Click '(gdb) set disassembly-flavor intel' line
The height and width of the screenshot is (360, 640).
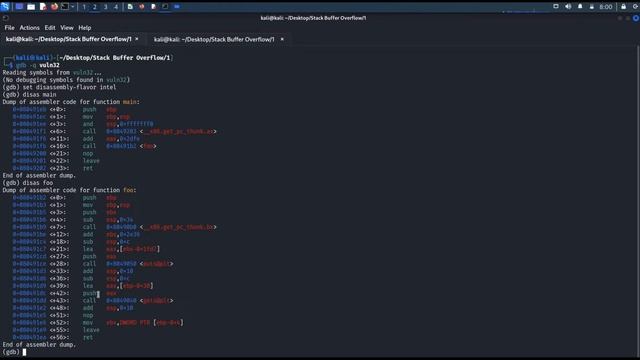tap(59, 87)
